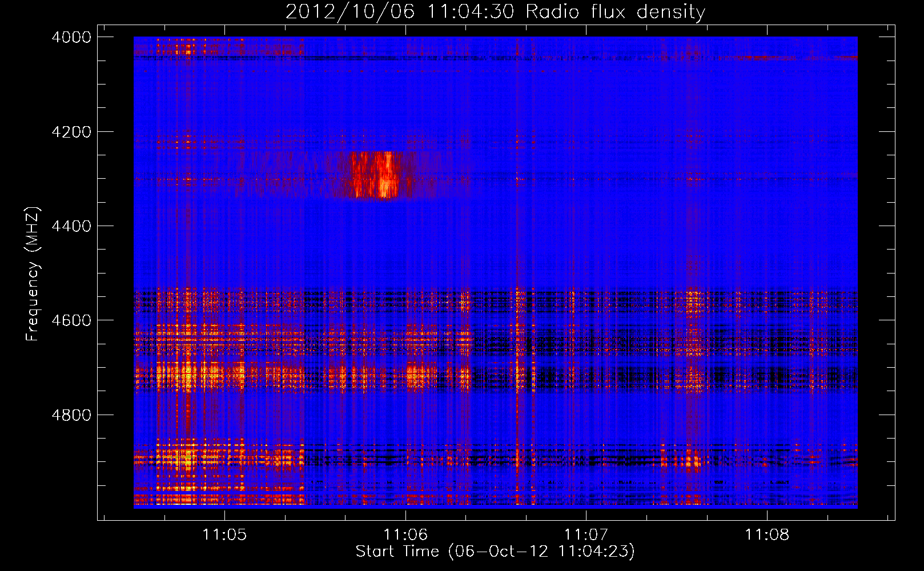This screenshot has height=571, width=924.
Task: Click the 4800 frequency tick label
Action: click(71, 415)
